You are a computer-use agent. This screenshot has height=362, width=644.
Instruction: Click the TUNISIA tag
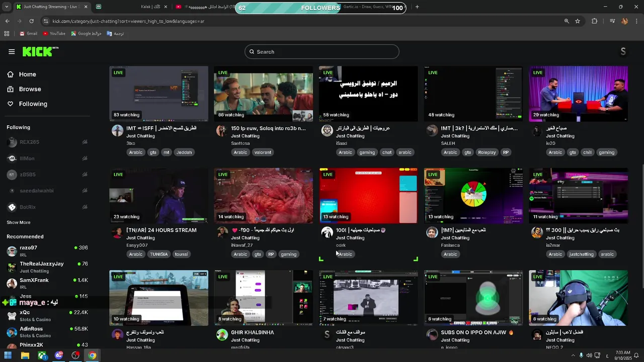pyautogui.click(x=159, y=254)
